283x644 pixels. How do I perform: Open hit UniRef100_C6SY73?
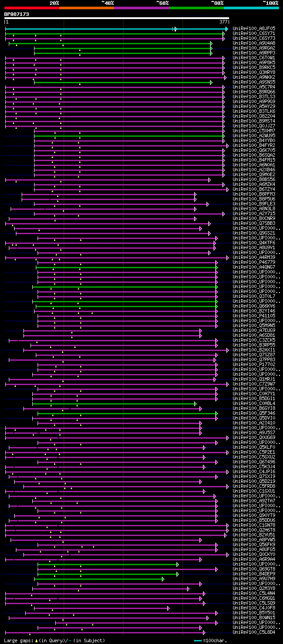(x=254, y=39)
